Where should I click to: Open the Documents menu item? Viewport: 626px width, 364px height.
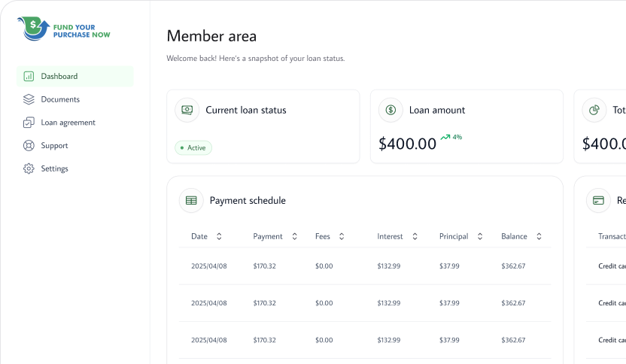(60, 99)
